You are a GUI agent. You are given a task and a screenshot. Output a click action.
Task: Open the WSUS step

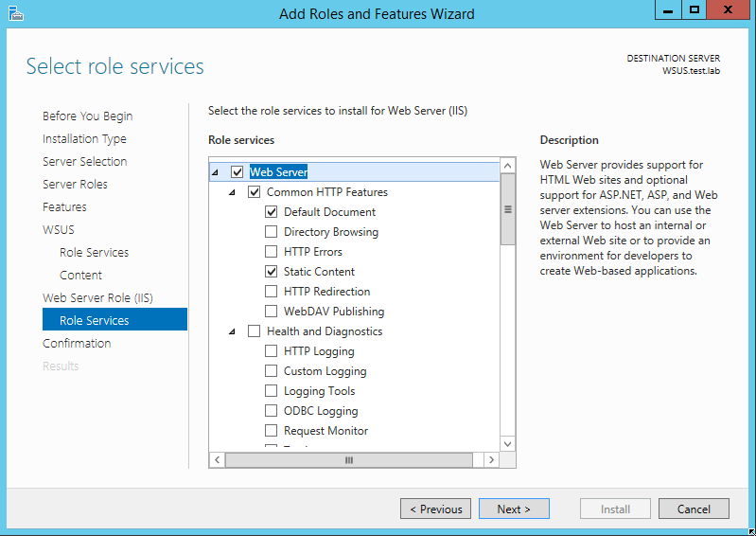[59, 229]
